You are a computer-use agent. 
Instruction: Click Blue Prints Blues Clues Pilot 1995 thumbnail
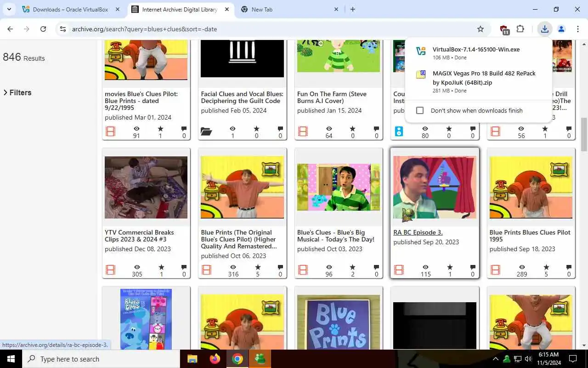pos(531,187)
